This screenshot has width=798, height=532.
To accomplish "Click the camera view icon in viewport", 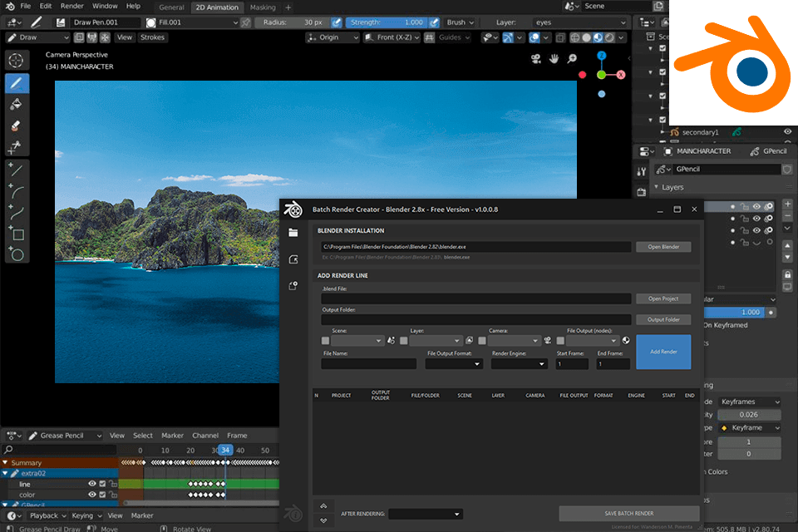I will 536,59.
